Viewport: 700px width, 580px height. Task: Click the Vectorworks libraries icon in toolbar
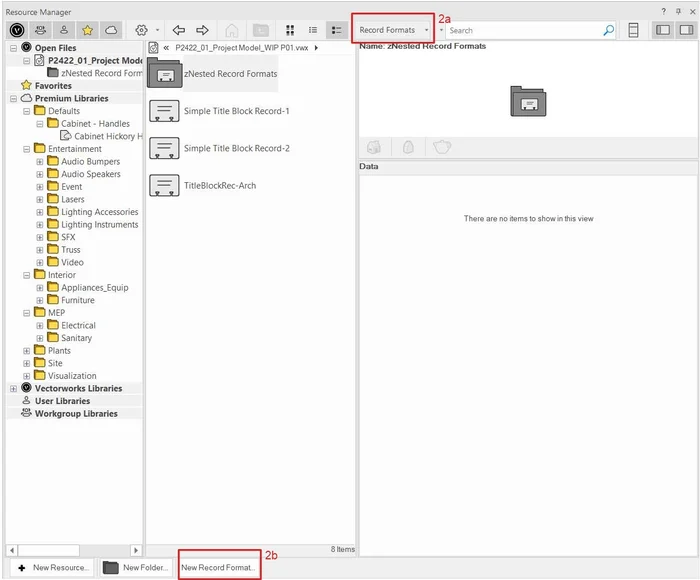pyautogui.click(x=17, y=31)
